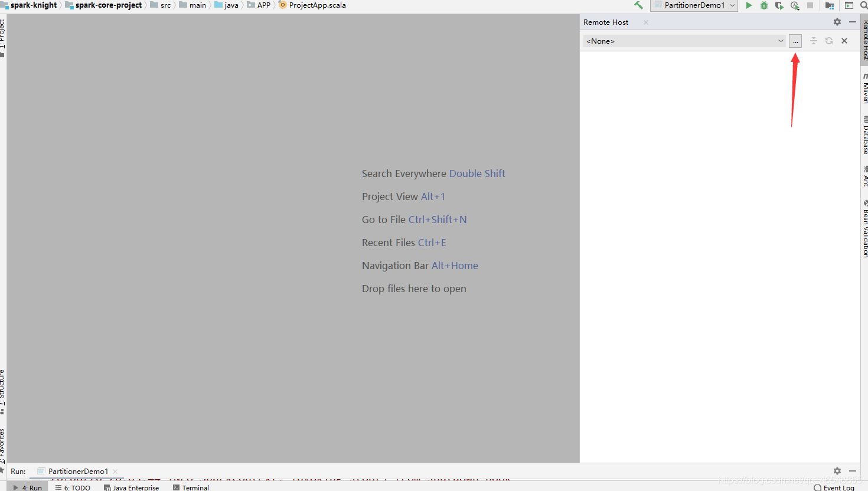Hide the Remote Host panel

tap(853, 22)
